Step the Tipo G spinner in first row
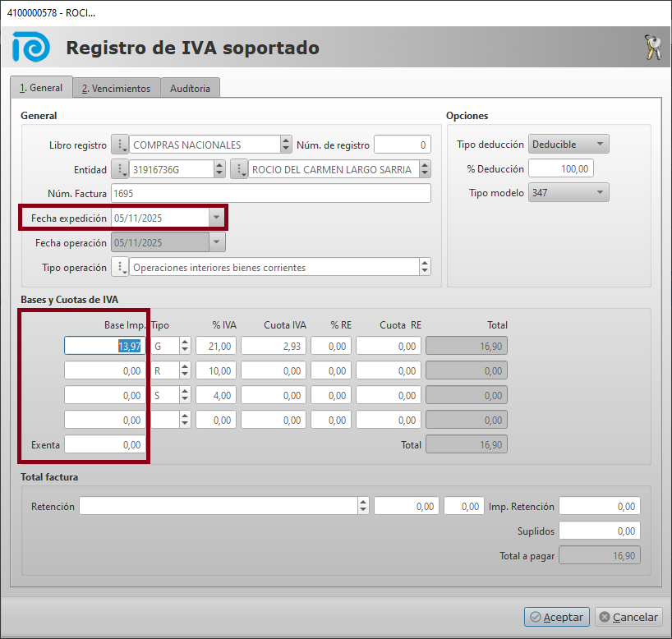 185,346
